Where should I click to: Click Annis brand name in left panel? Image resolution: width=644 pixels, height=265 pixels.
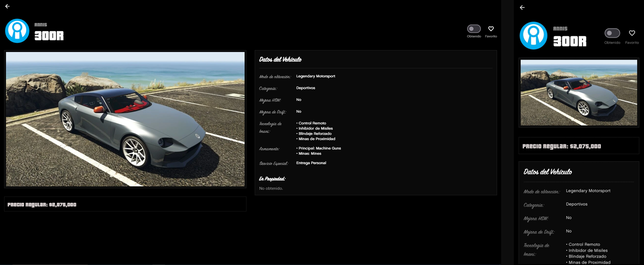pos(40,25)
